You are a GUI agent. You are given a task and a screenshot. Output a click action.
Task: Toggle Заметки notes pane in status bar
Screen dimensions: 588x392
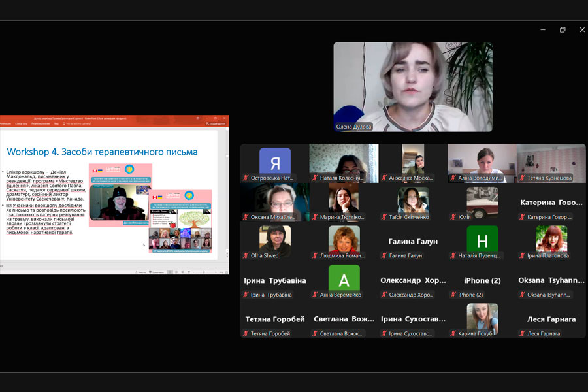coord(140,272)
